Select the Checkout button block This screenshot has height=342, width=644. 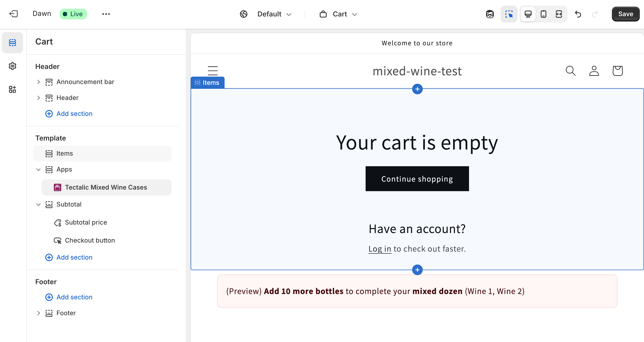point(90,240)
